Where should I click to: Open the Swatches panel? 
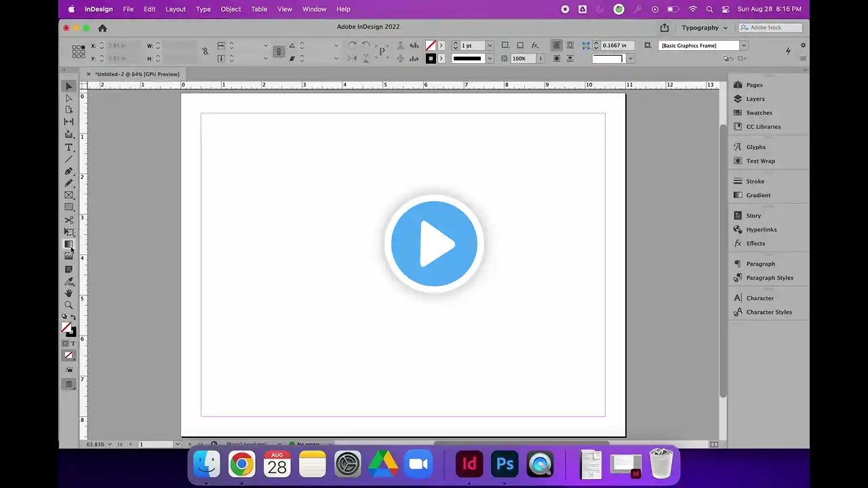click(x=759, y=113)
